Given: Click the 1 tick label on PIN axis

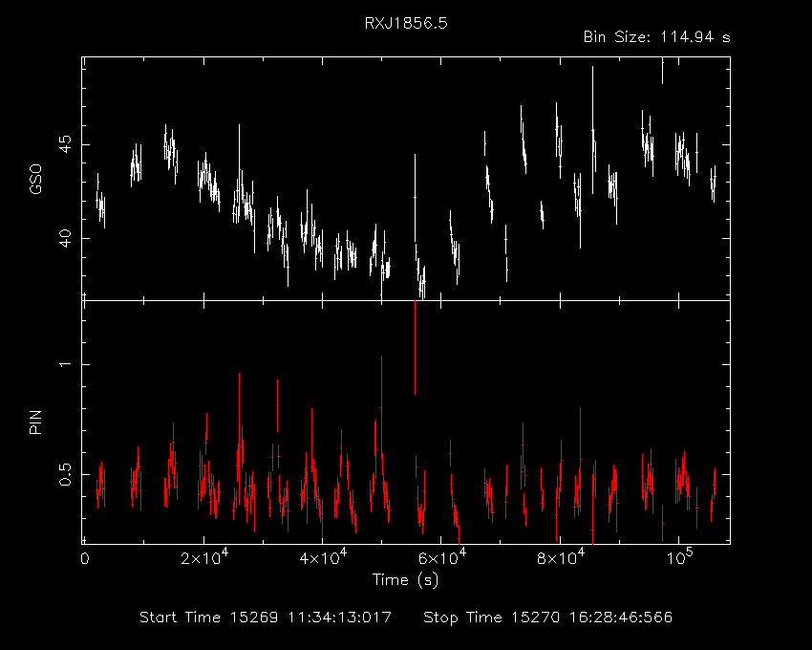Looking at the screenshot, I should (x=65, y=364).
